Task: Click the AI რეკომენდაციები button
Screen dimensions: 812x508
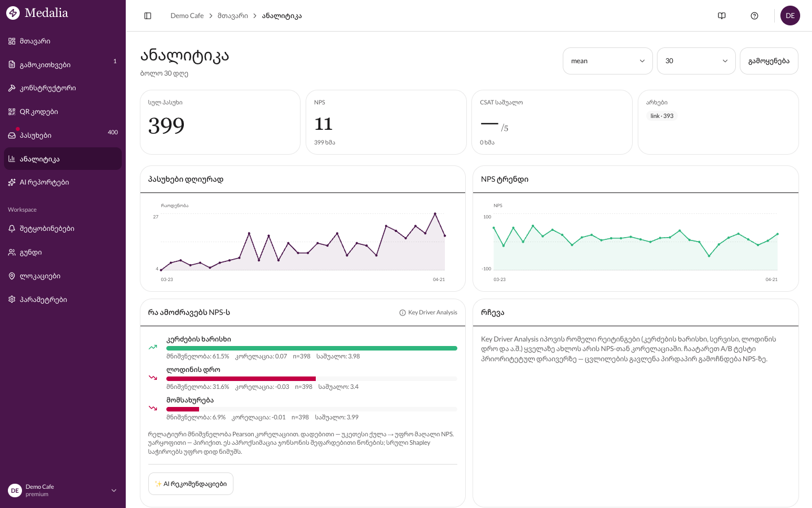Action: [x=191, y=483]
